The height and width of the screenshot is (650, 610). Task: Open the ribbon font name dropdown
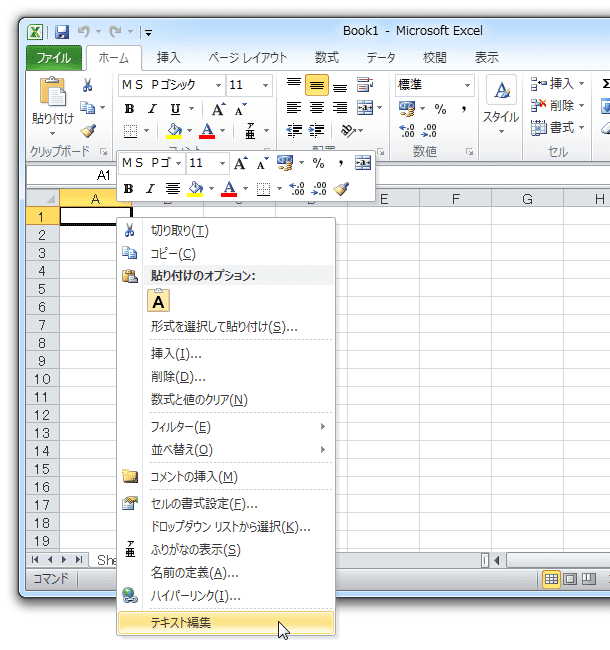coord(218,85)
